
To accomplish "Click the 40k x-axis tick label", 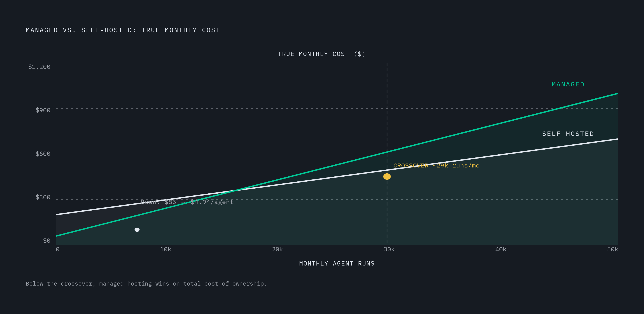I will (501, 249).
